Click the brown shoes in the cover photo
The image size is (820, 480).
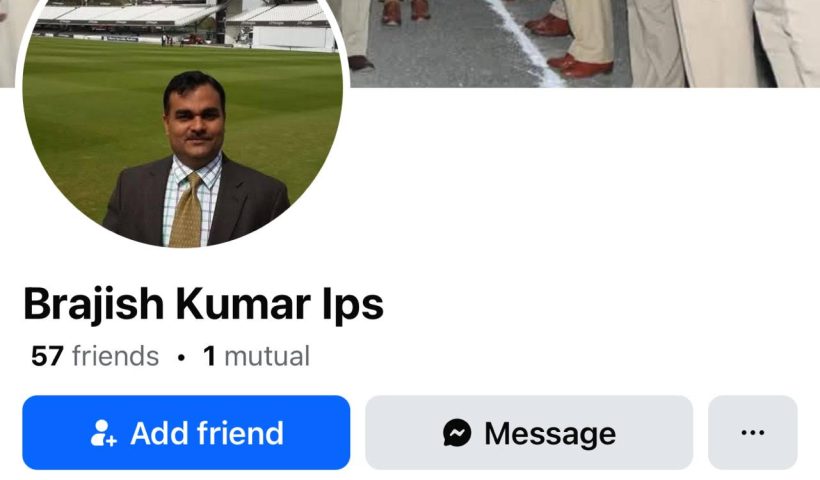[x=579, y=65]
